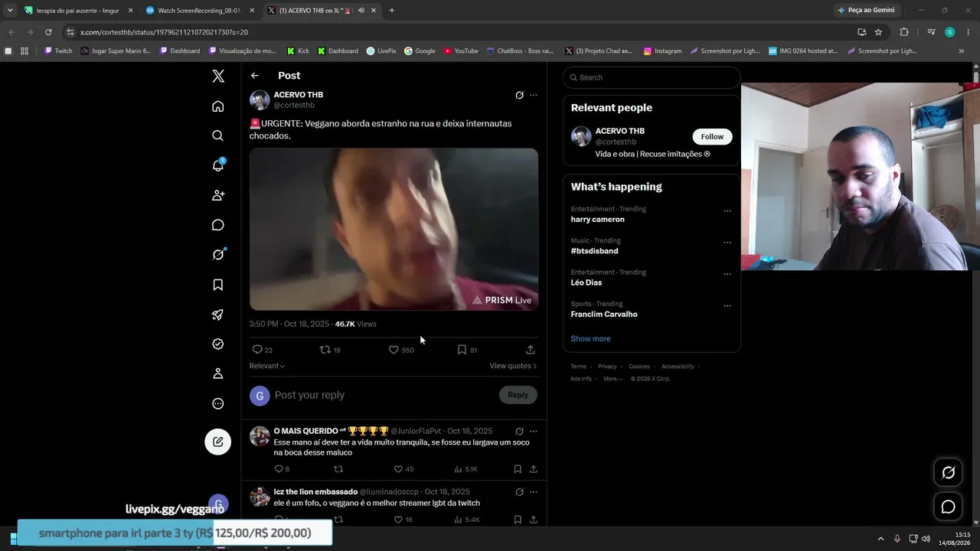Mute the ACERVO THB browser tab audio
The image size is (980, 551).
(361, 11)
